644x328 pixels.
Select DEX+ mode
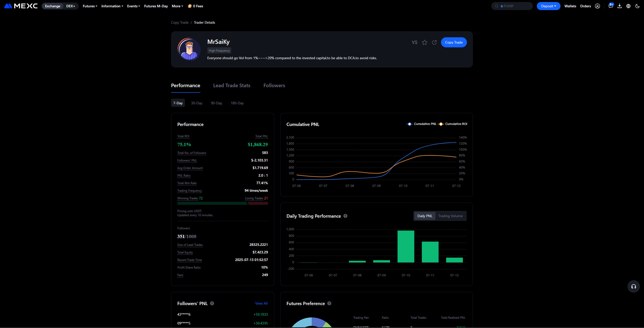(71, 6)
